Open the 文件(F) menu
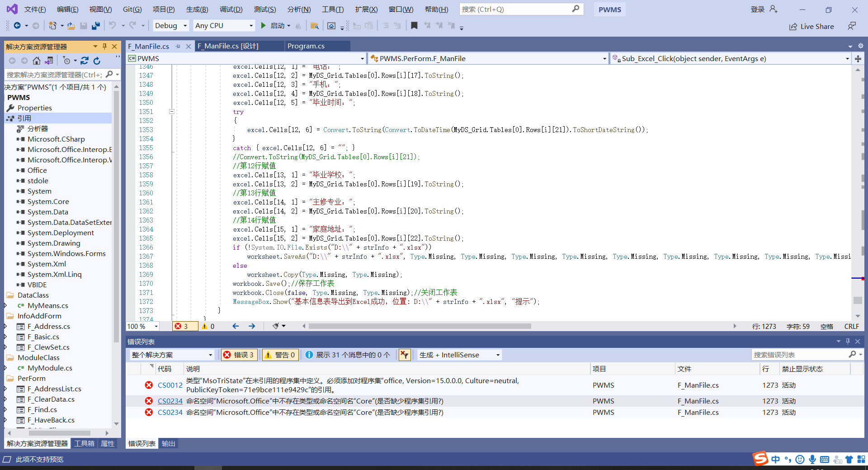Viewport: 868px width, 470px height. tap(35, 9)
